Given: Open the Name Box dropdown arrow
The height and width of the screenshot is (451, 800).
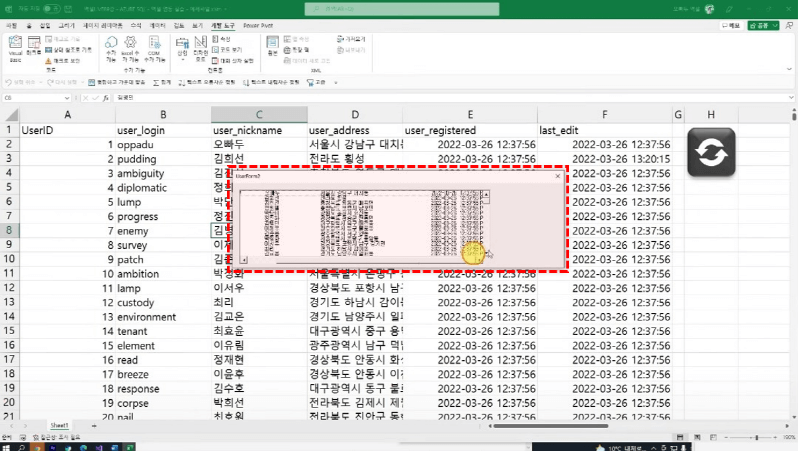Looking at the screenshot, I should tap(67, 98).
